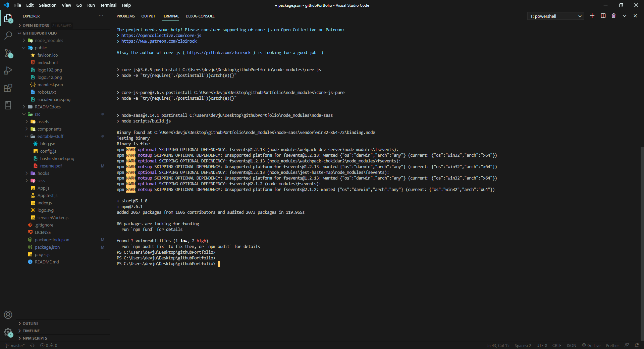This screenshot has width=644, height=349.
Task: Click the synchronize changes icon in status bar
Action: (x=32, y=345)
